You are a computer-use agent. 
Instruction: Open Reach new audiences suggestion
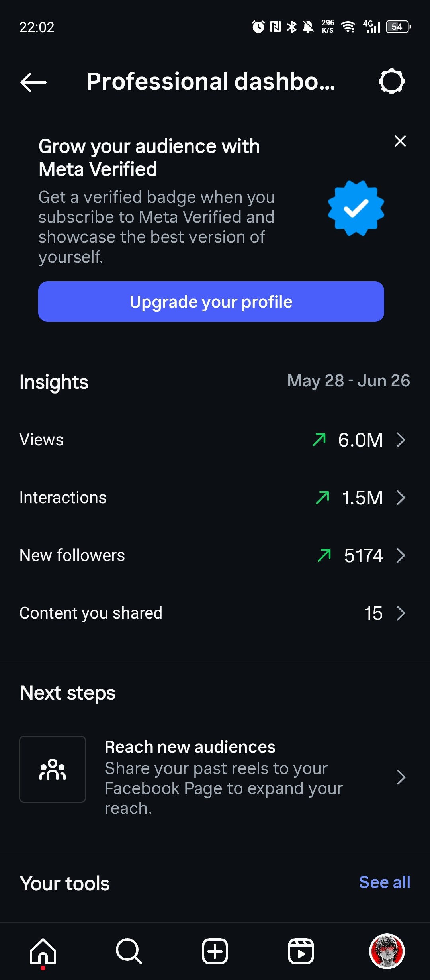pos(223,777)
